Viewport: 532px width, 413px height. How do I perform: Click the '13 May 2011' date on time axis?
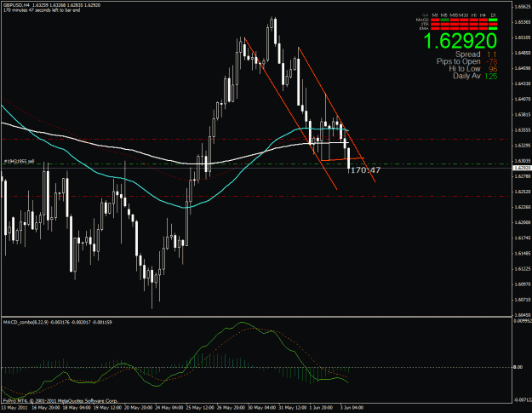click(x=14, y=408)
